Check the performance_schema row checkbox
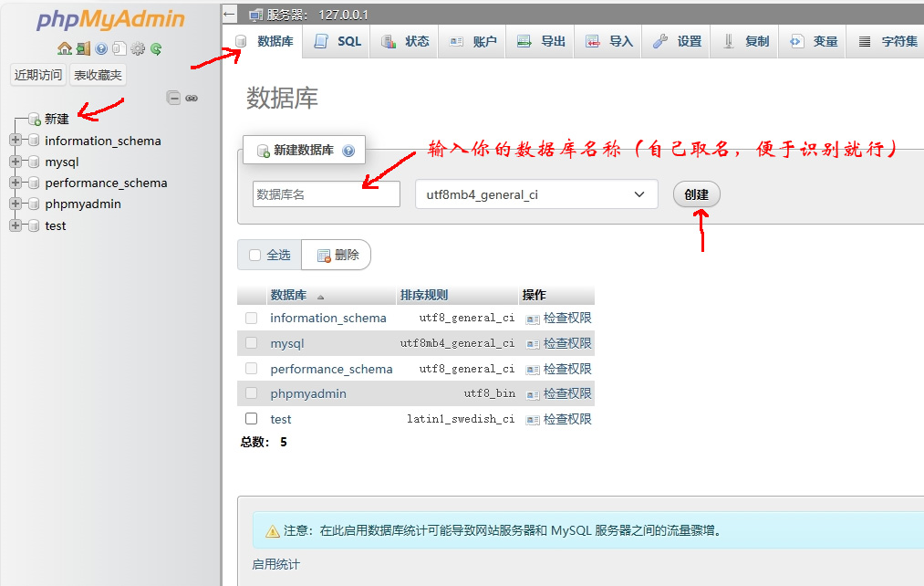Image resolution: width=924 pixels, height=586 pixels. (x=252, y=369)
